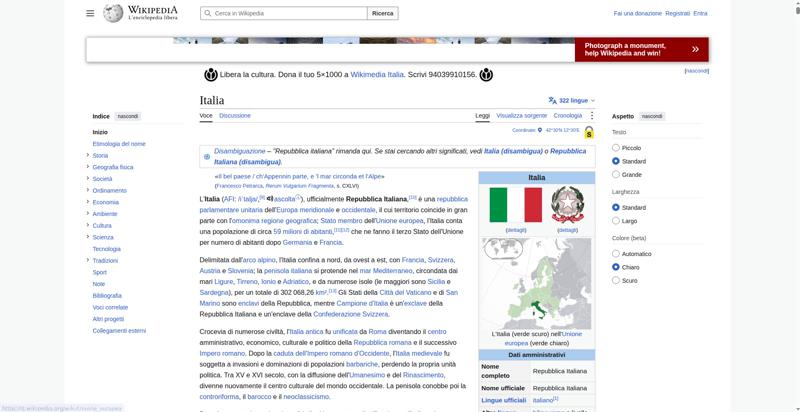Click the disambiguation note icon
The height and width of the screenshot is (412, 800).
tap(207, 157)
